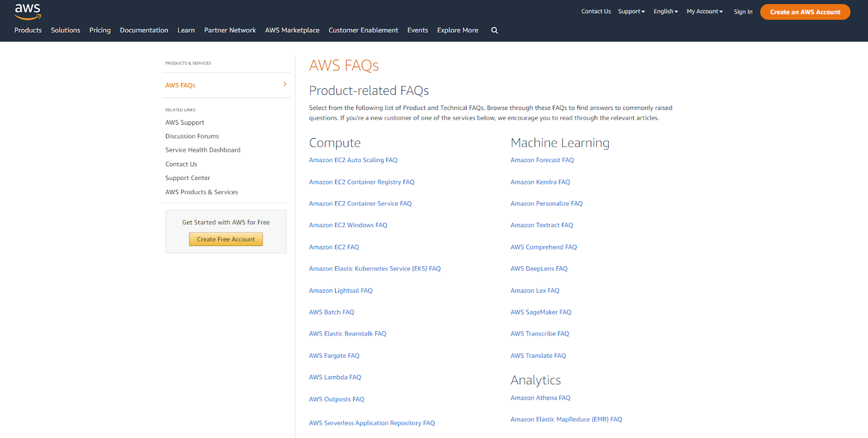The image size is (868, 438).
Task: Open AWS Lambda FAQ
Action: (335, 377)
